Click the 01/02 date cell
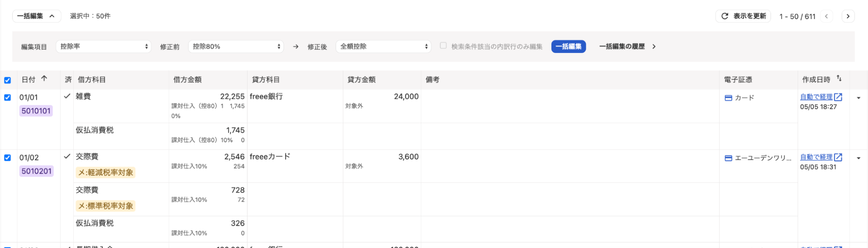 coord(29,158)
